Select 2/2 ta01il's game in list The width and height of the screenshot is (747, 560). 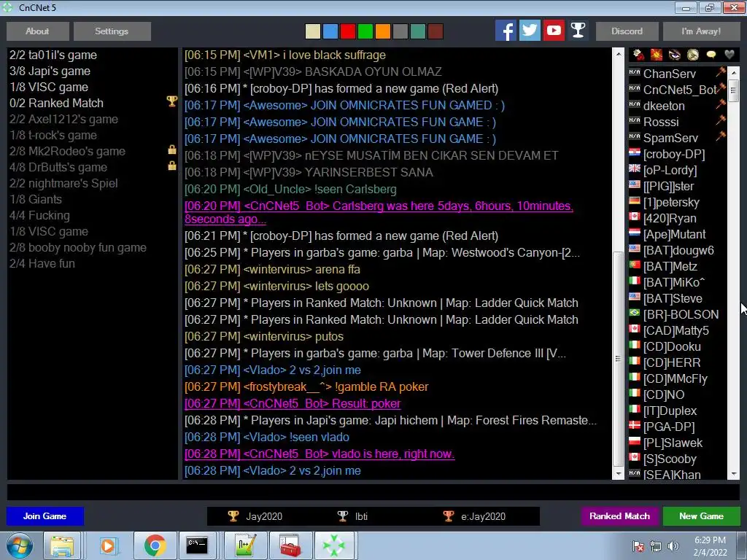(x=93, y=55)
